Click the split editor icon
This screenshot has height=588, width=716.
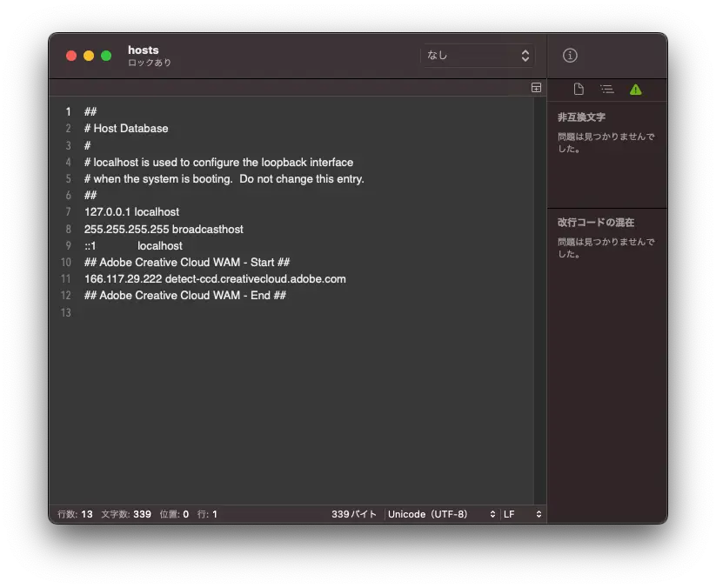click(536, 88)
